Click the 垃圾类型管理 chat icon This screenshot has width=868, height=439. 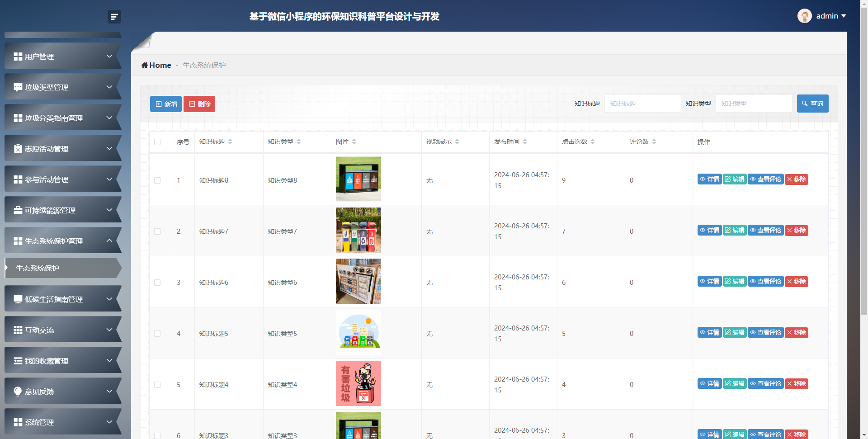tap(18, 87)
